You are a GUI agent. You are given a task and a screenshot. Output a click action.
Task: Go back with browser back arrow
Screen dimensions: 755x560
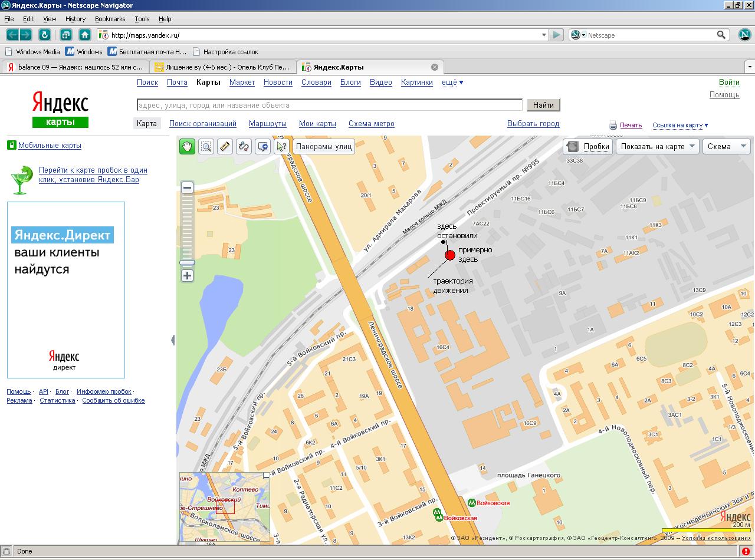click(12, 35)
